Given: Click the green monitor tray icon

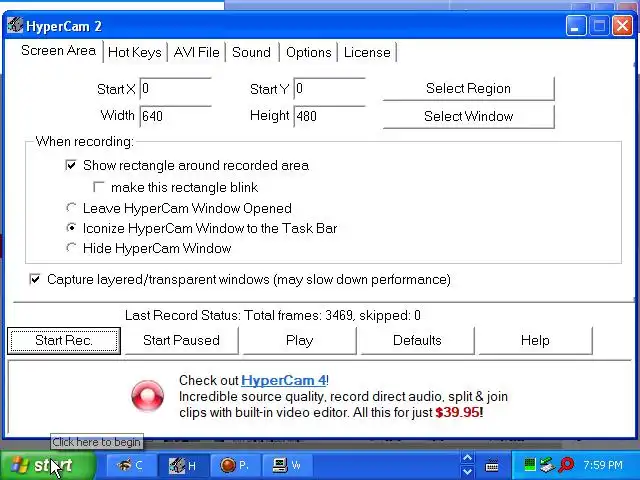Looking at the screenshot, I should (529, 465).
